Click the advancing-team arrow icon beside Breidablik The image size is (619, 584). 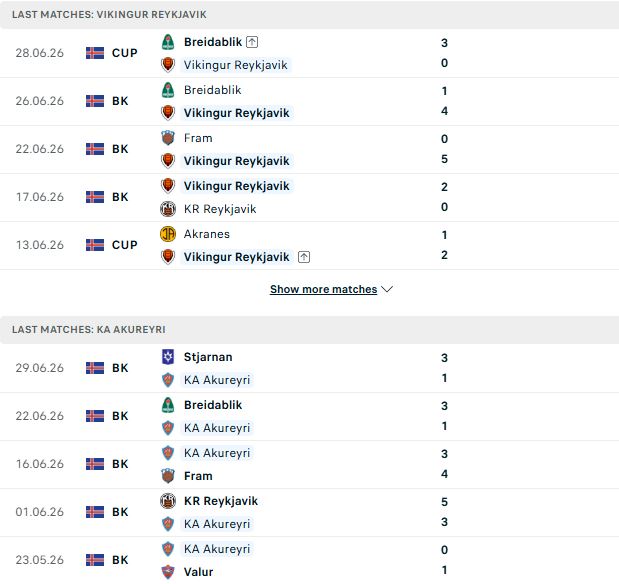(252, 42)
